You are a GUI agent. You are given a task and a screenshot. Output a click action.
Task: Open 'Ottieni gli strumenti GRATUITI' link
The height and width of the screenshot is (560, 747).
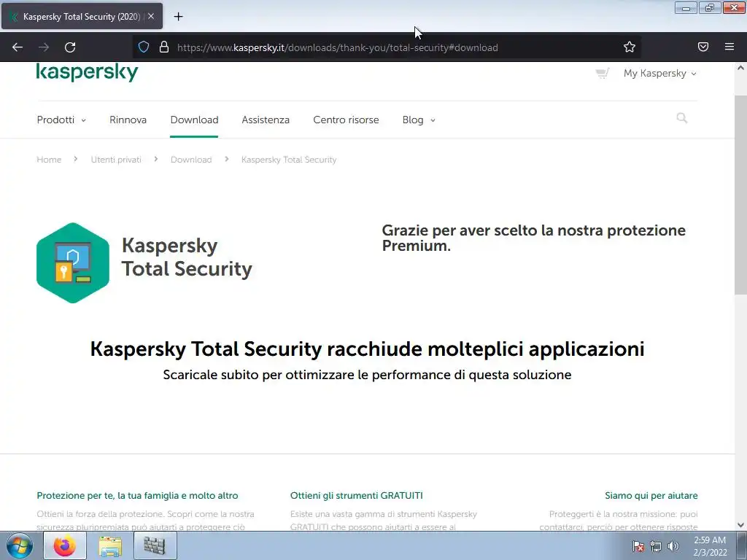[x=356, y=496]
